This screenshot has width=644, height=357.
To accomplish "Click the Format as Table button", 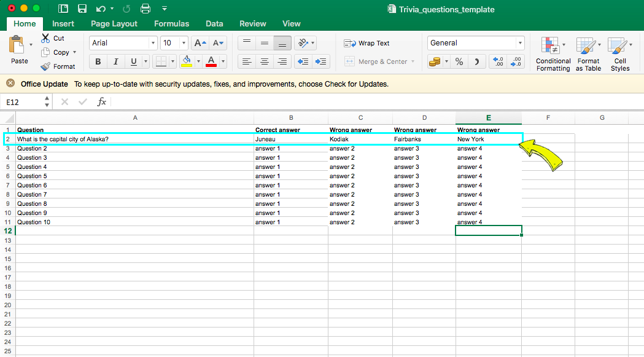I will 588,53.
